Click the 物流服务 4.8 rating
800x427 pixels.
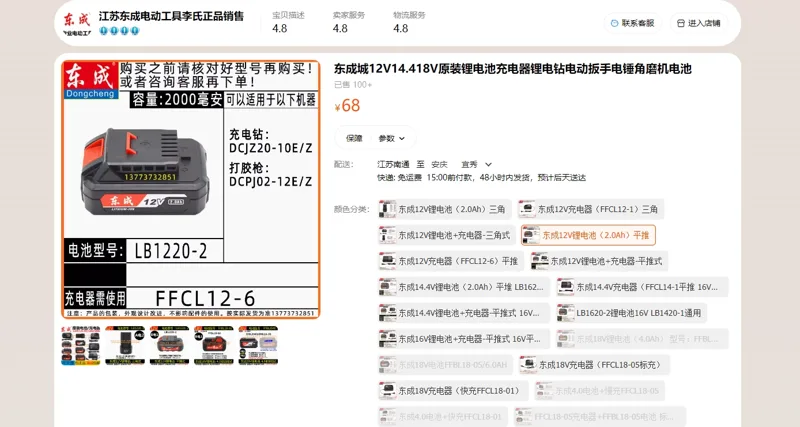click(409, 22)
